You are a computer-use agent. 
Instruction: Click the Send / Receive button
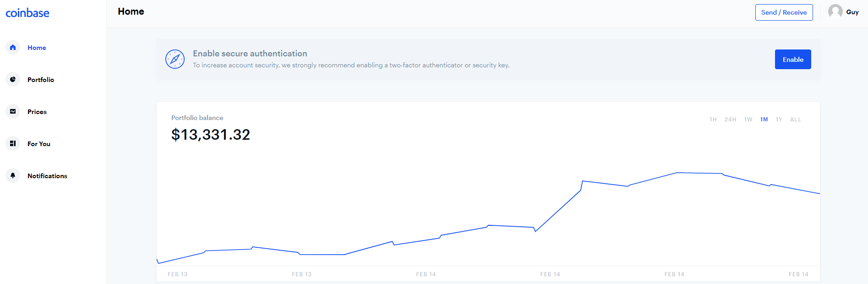tap(784, 12)
